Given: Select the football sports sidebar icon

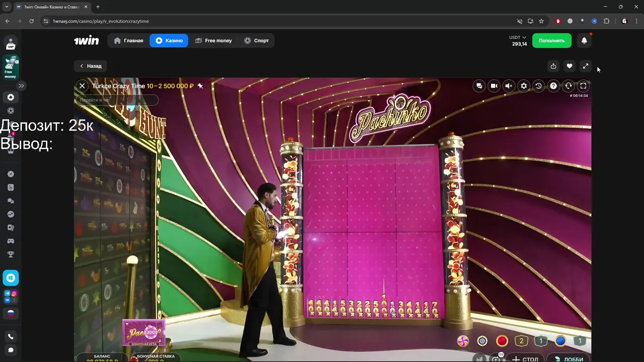Looking at the screenshot, I should [x=11, y=111].
